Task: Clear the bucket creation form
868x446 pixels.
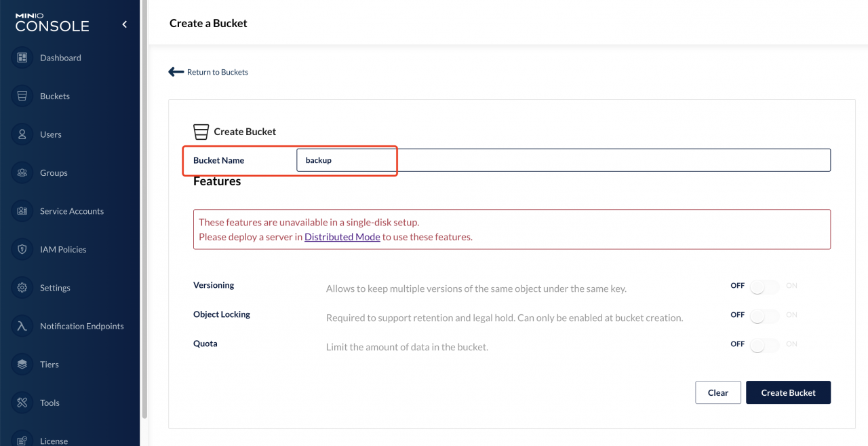Action: click(717, 392)
